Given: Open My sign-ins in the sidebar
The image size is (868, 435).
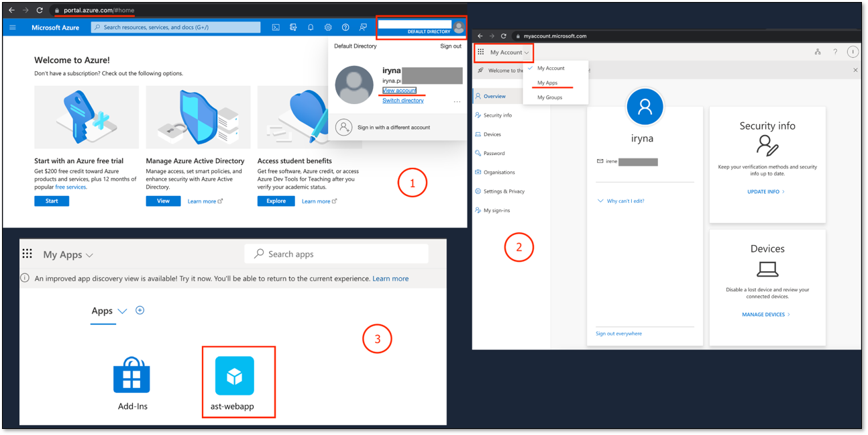Looking at the screenshot, I should pos(492,211).
